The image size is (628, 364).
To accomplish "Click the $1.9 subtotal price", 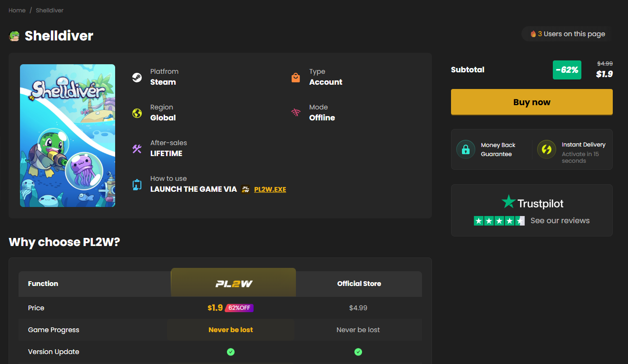I will (x=604, y=74).
